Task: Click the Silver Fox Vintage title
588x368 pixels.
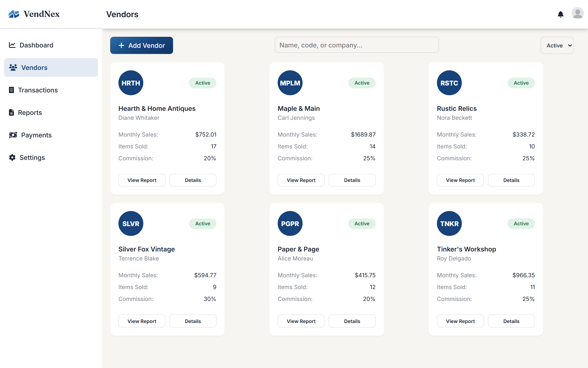Action: click(147, 249)
